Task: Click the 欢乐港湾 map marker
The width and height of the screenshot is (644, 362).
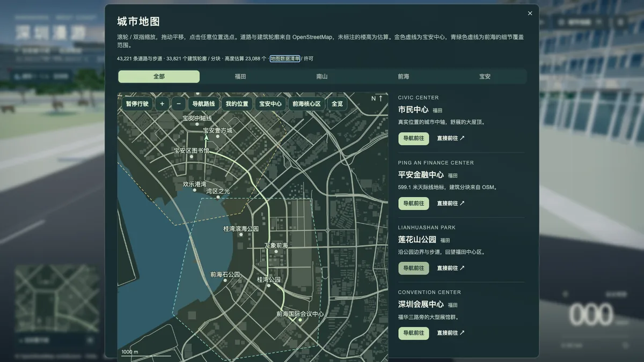Action: 194,189
